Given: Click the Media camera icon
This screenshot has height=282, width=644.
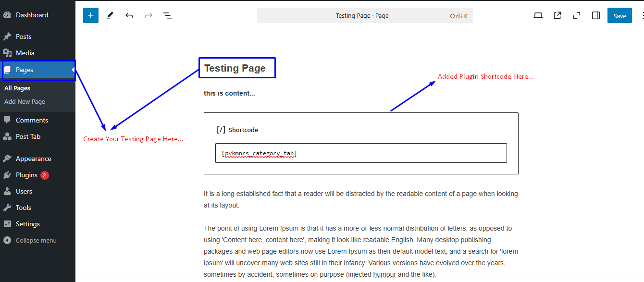Looking at the screenshot, I should tap(7, 53).
